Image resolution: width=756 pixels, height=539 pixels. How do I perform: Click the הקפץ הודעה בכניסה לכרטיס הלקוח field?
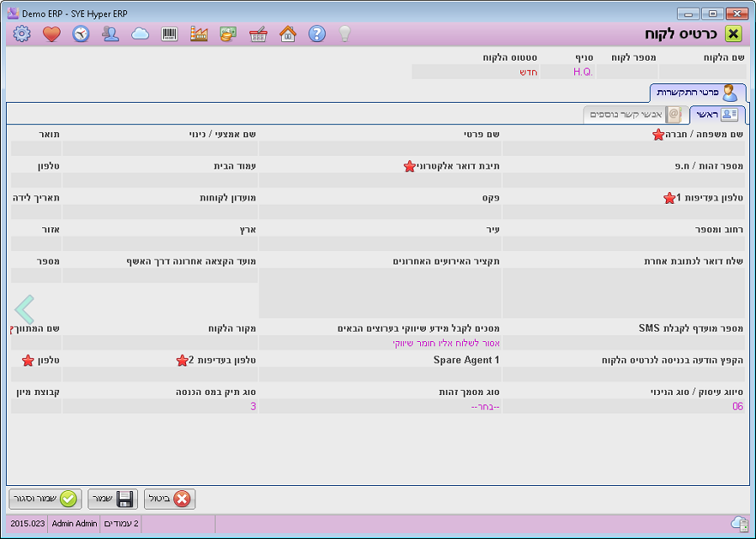(x=624, y=375)
